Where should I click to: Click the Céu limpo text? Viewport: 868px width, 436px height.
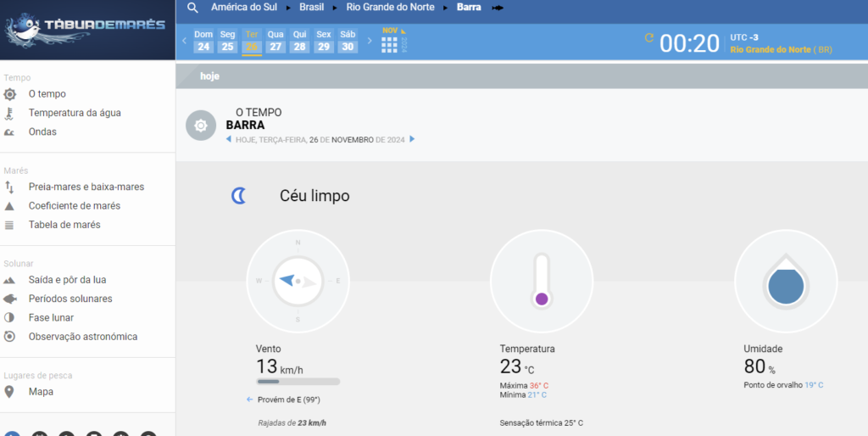314,196
